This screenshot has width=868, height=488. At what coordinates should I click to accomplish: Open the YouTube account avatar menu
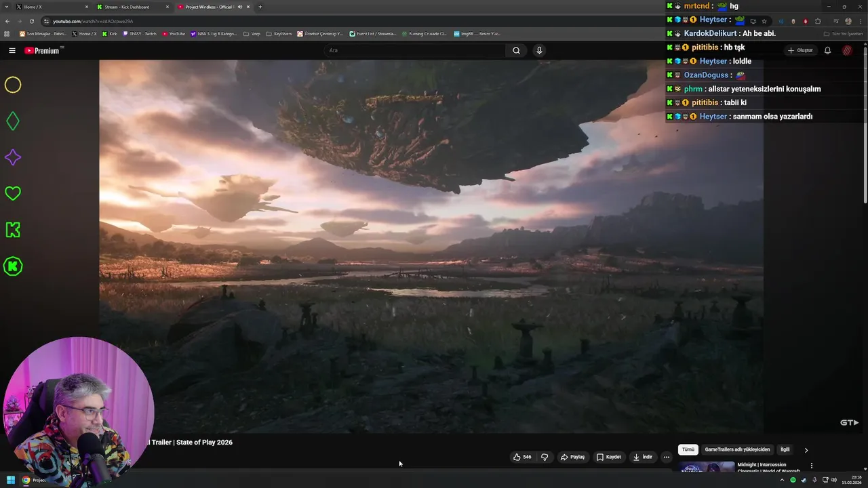click(847, 50)
